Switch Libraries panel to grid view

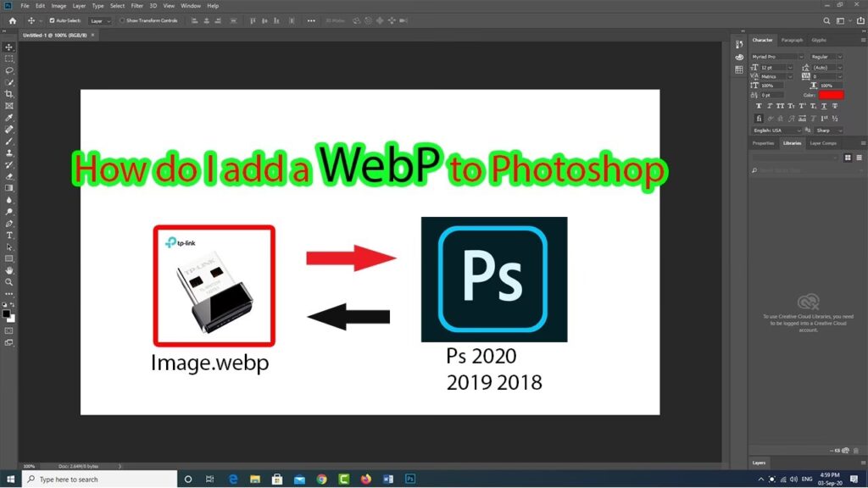[x=847, y=158]
